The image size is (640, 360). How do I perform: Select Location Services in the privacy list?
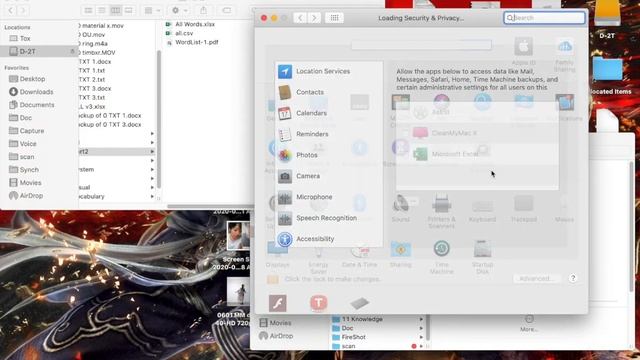pyautogui.click(x=329, y=71)
